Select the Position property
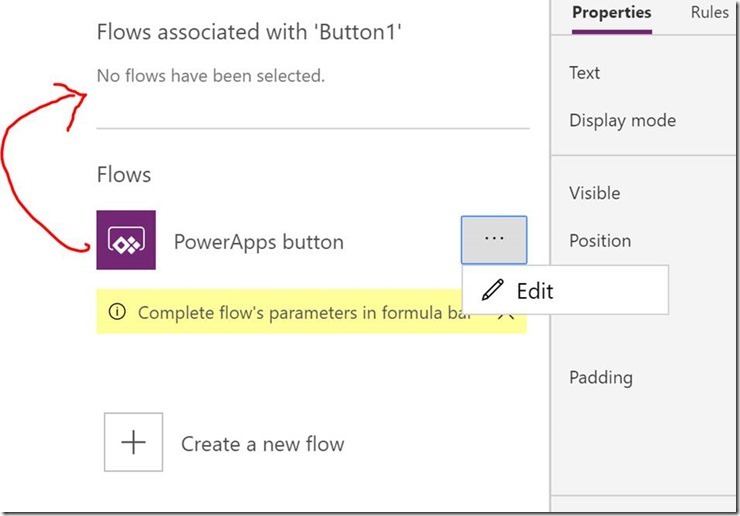 click(600, 240)
